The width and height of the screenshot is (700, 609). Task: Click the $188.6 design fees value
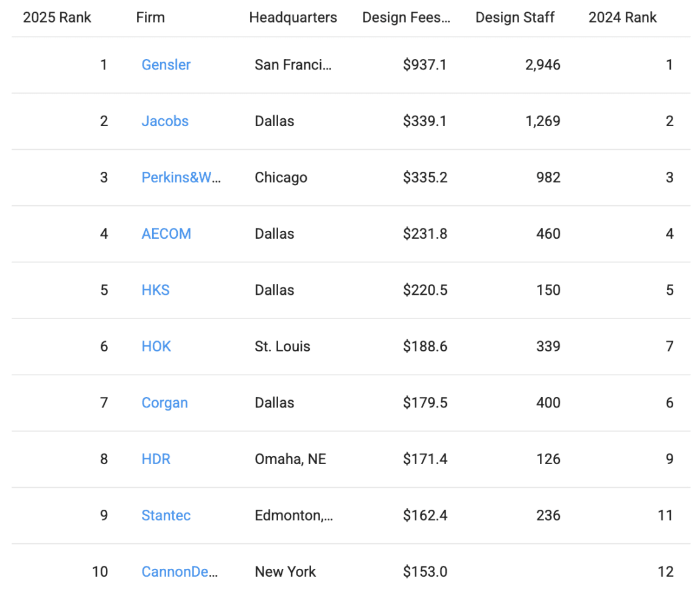tap(425, 347)
